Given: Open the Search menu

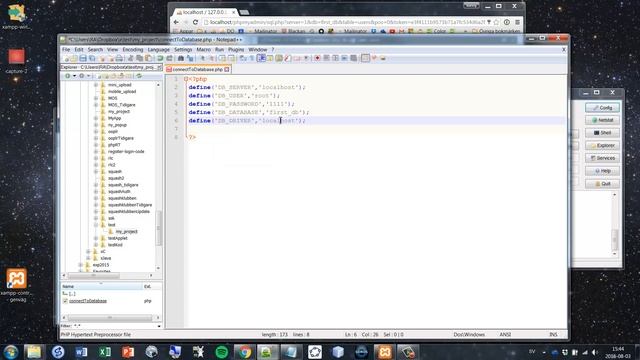Looking at the screenshot, I should [95, 49].
